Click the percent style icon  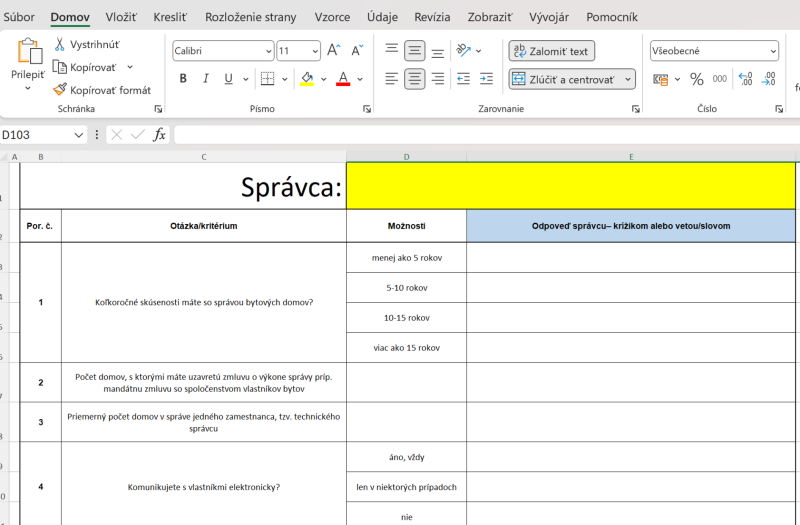(x=696, y=79)
